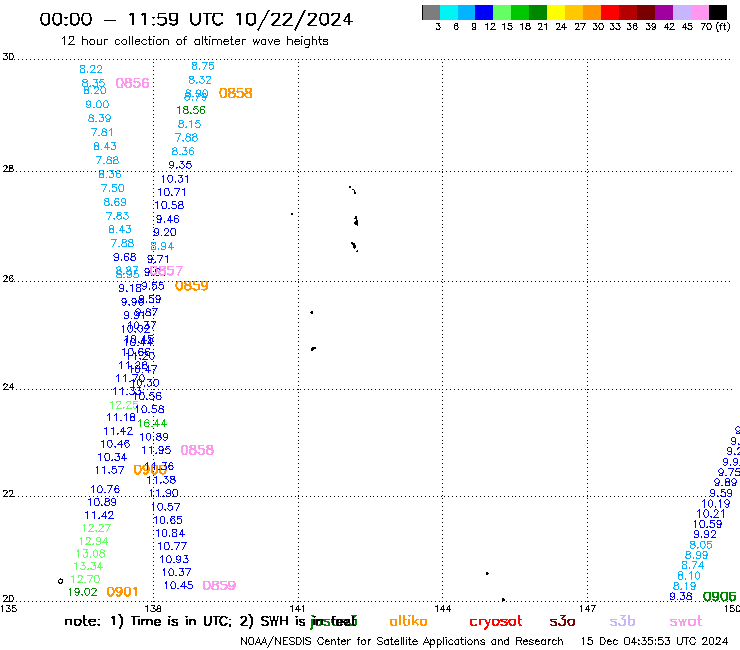Click the orange '0901' pass time label
This screenshot has height=650, width=740.
122,592
